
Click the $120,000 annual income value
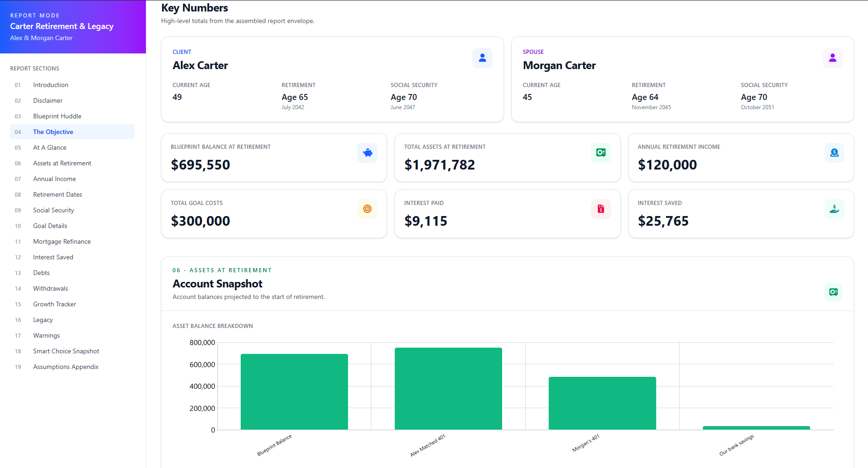tap(667, 165)
